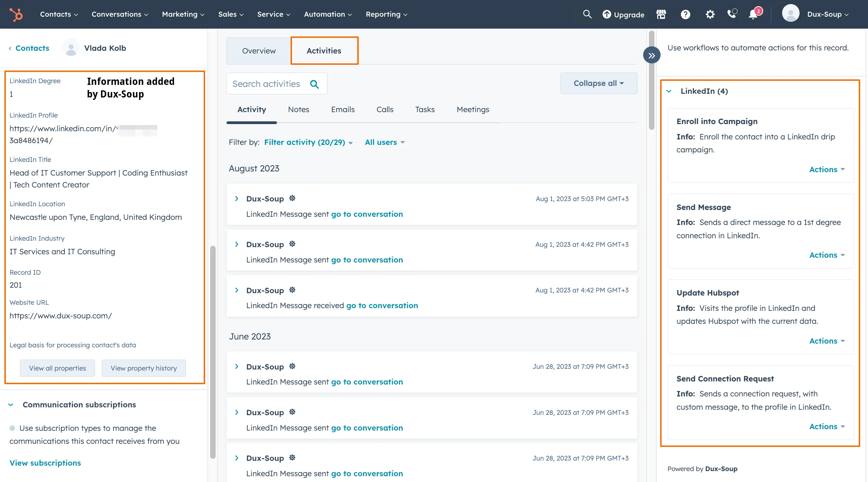Click View all properties button
The height and width of the screenshot is (482, 868).
(57, 368)
